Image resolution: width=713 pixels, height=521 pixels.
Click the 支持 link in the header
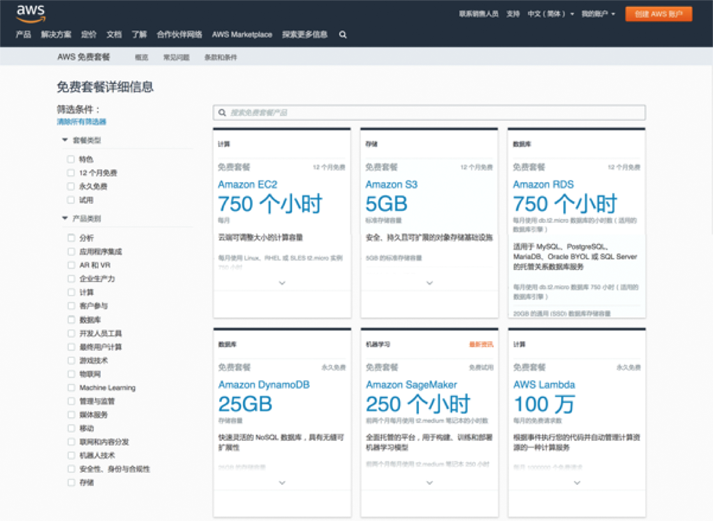[x=513, y=14]
